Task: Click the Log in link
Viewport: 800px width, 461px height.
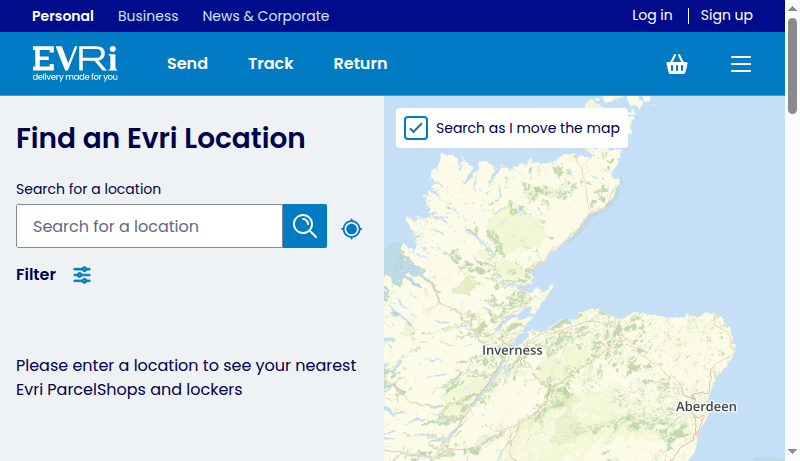Action: coord(652,15)
